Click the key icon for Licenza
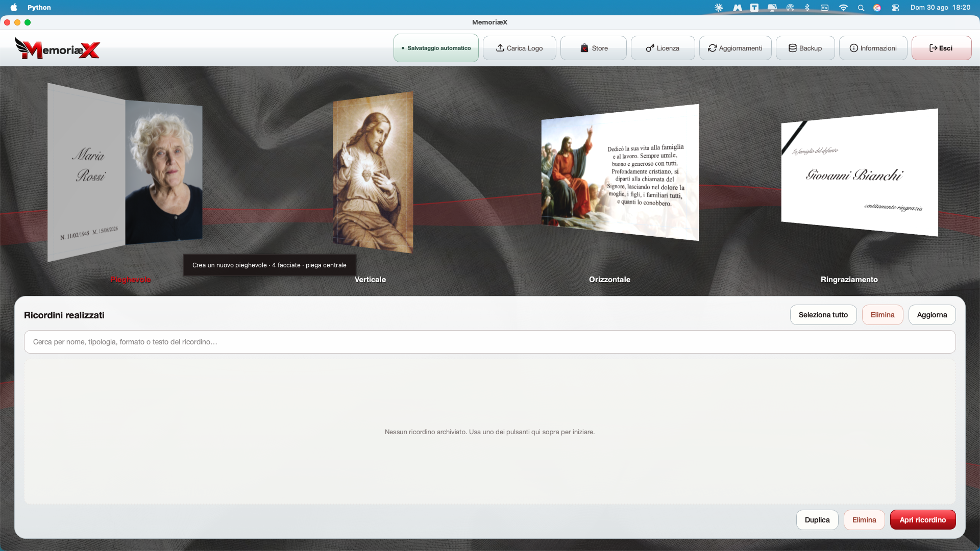 coord(650,48)
